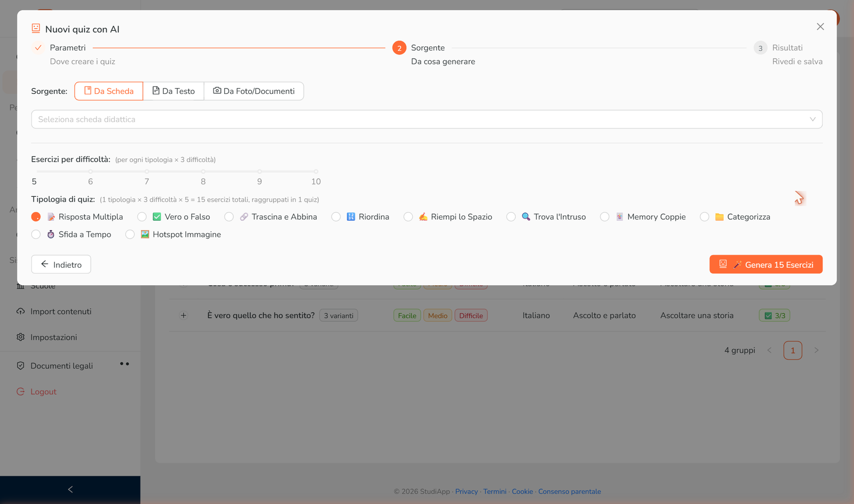Set exercises slider to 6

coord(91,172)
